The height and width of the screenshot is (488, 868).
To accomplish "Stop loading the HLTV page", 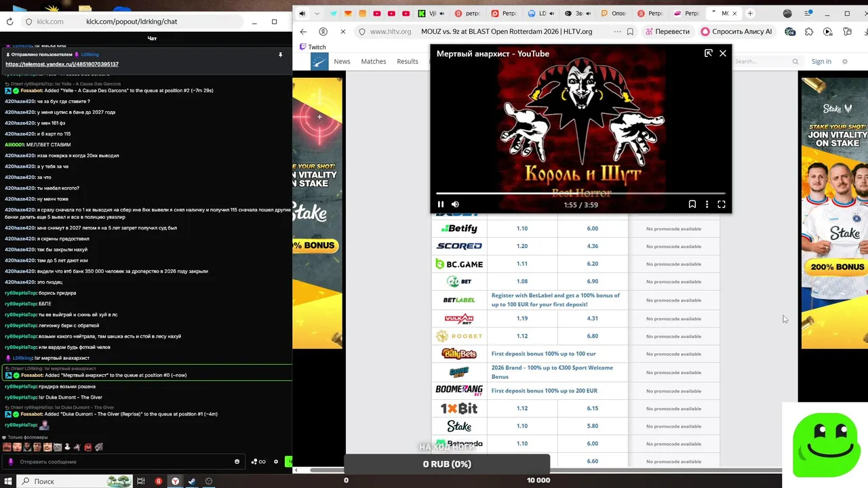I will coord(342,31).
